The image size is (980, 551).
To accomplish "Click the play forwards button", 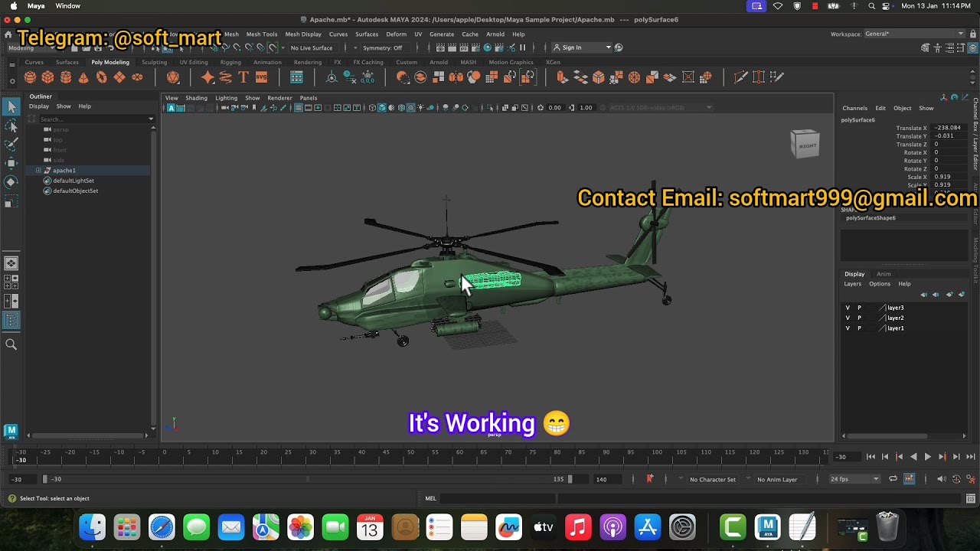I will tap(927, 457).
